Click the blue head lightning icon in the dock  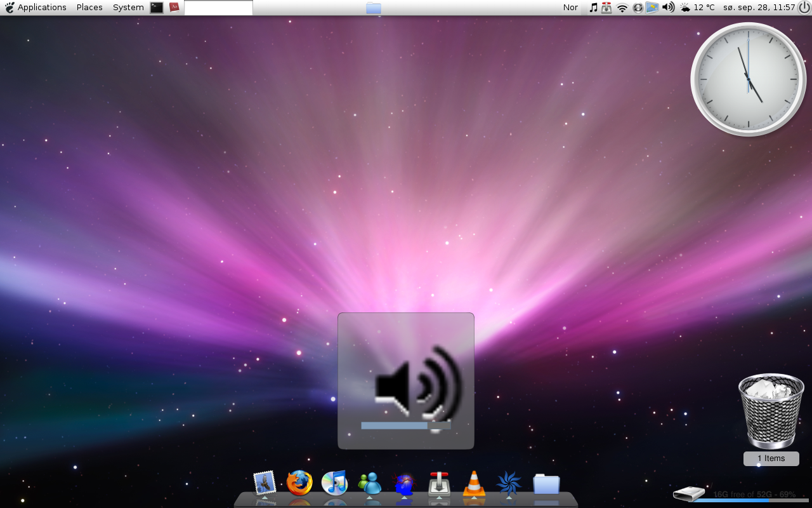click(404, 484)
